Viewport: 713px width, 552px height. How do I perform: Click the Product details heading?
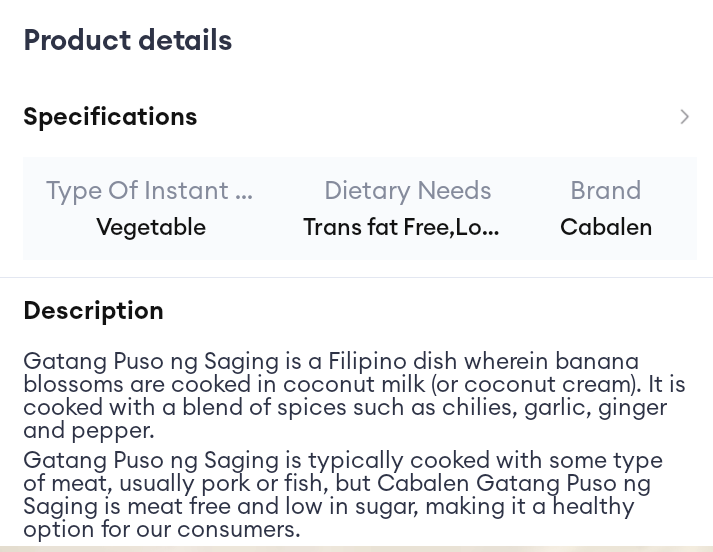click(x=127, y=40)
